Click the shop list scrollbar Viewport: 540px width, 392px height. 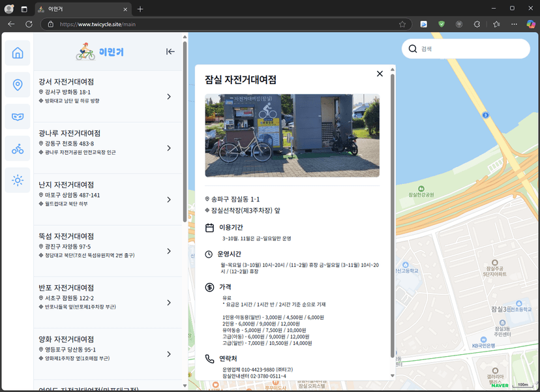(185, 132)
